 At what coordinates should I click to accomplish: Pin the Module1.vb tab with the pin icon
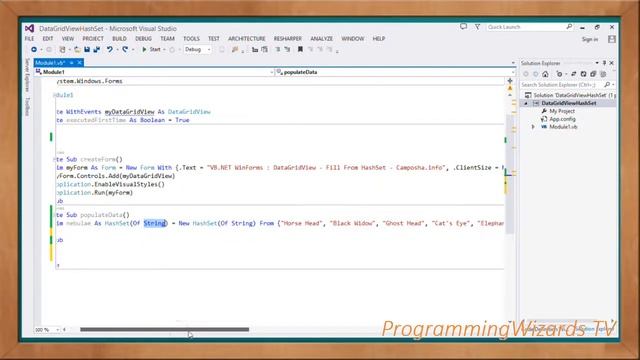pyautogui.click(x=71, y=62)
